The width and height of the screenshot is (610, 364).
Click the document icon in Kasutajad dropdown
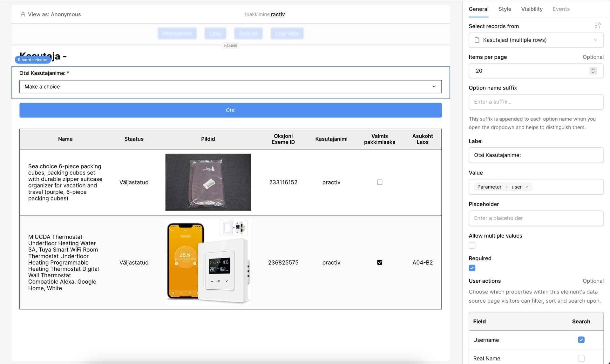[477, 40]
